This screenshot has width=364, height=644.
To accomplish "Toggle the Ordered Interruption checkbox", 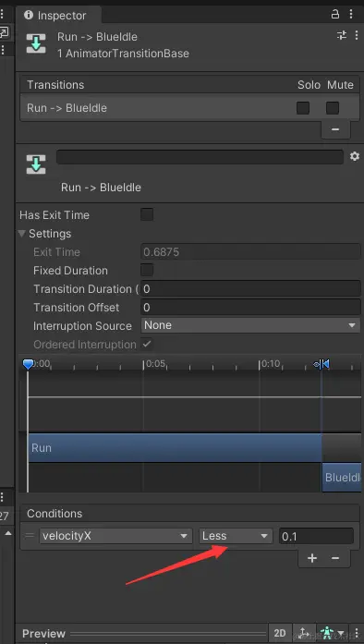I will 147,345.
